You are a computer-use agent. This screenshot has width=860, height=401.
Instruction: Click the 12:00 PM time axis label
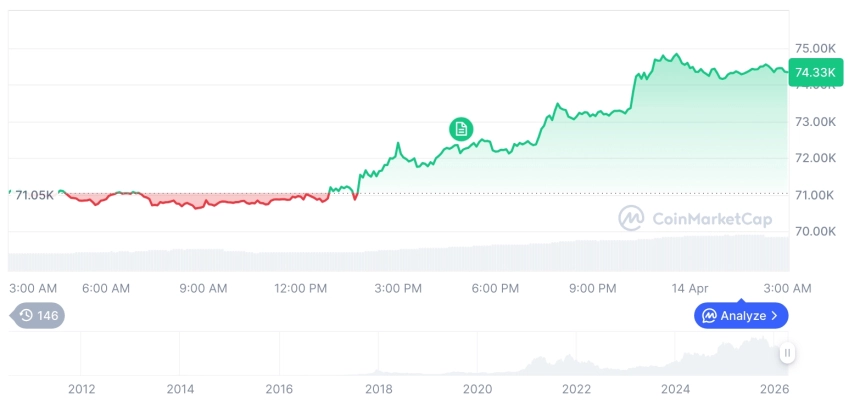click(301, 288)
